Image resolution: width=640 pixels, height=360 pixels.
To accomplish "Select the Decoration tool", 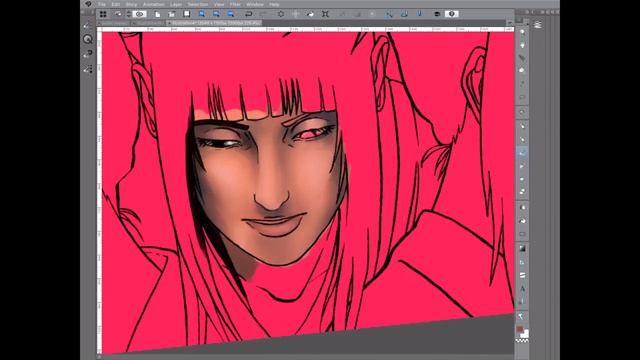I will [522, 179].
